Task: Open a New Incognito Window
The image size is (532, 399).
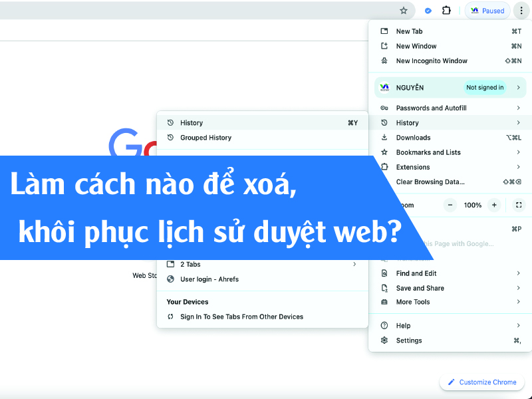Action: click(x=450, y=61)
